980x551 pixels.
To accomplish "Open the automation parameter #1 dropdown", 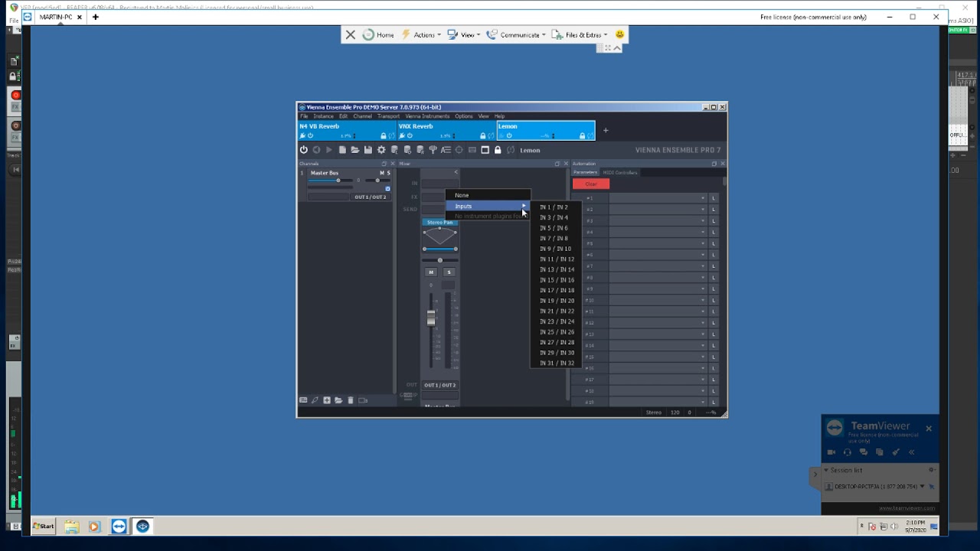I will [x=656, y=198].
